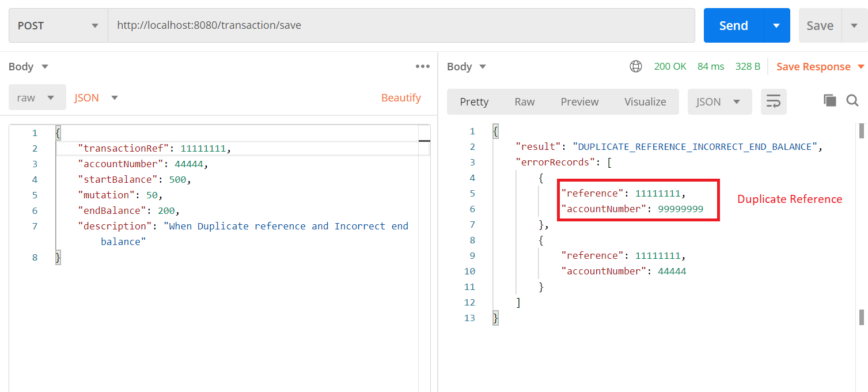Copy response body to clipboard icon
This screenshot has height=392, width=868.
(830, 101)
